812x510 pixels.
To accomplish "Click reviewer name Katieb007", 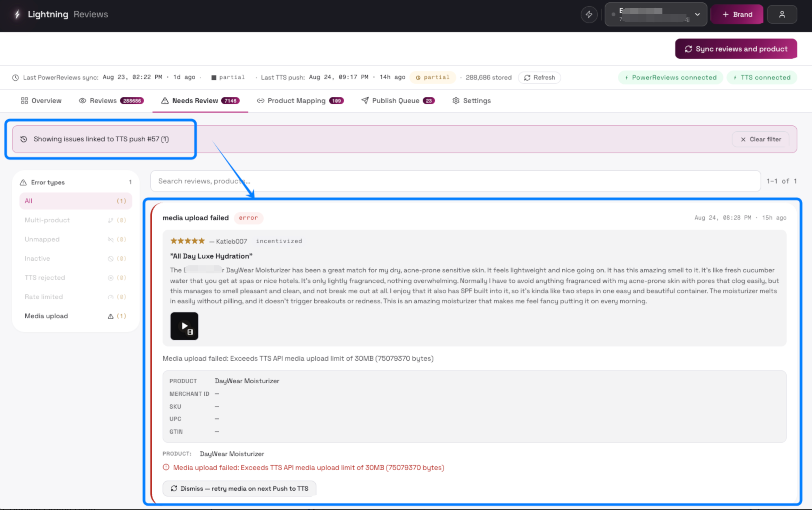I will 232,241.
